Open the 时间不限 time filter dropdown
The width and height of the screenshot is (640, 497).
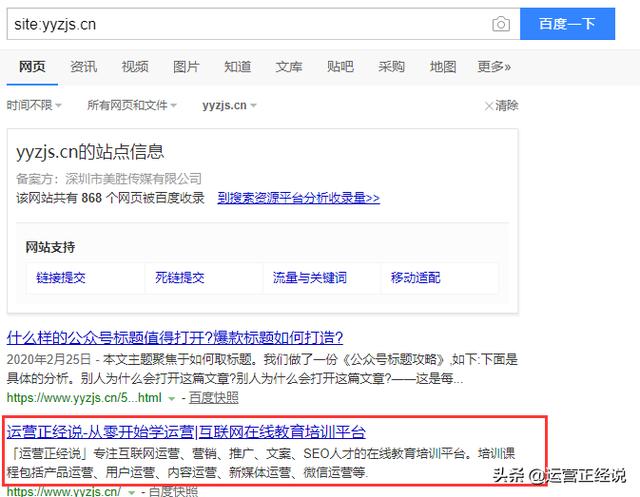coord(34,105)
